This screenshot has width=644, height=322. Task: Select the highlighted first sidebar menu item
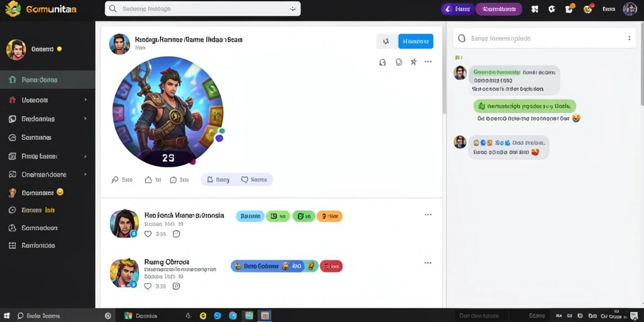(48, 80)
